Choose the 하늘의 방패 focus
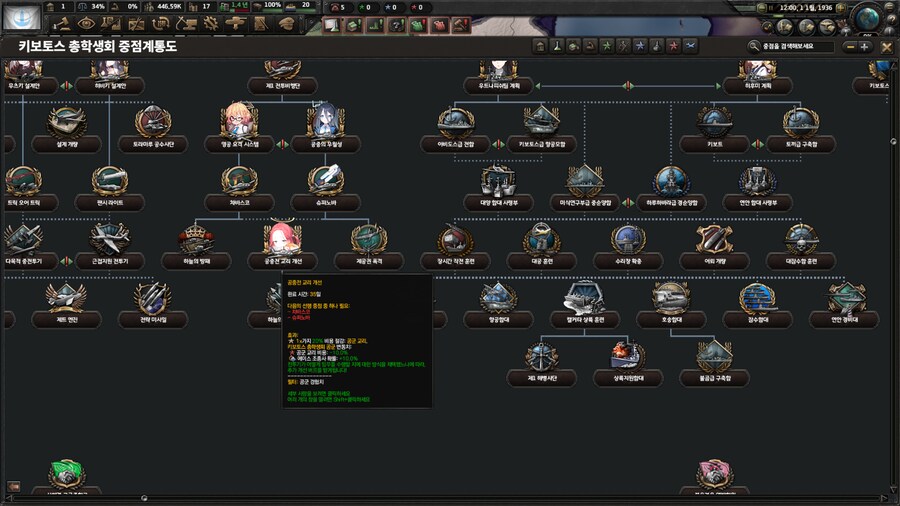 coord(195,239)
